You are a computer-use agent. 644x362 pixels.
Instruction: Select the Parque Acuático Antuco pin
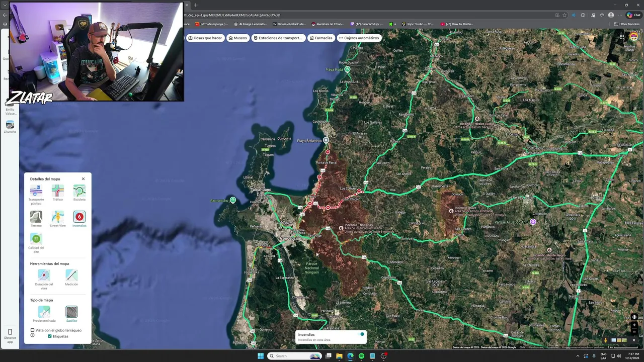coord(533,222)
